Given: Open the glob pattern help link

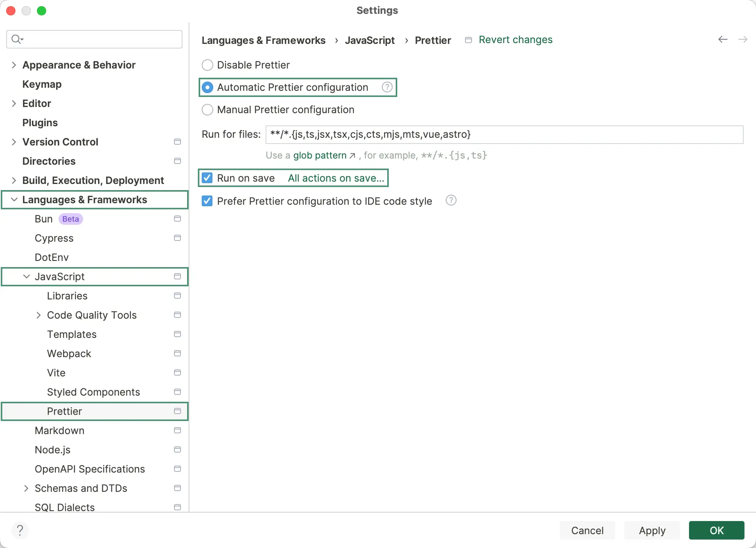Looking at the screenshot, I should click(x=320, y=155).
